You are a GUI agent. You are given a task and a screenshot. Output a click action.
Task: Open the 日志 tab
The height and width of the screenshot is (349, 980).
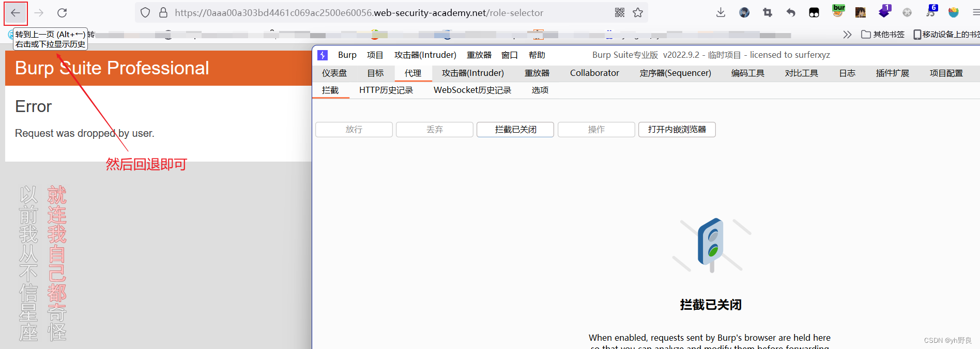click(847, 73)
